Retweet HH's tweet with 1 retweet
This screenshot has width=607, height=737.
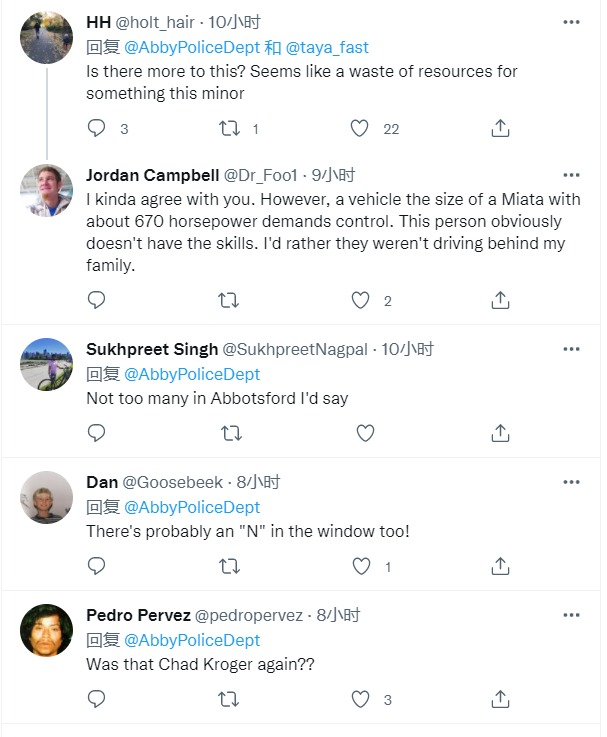pyautogui.click(x=229, y=128)
